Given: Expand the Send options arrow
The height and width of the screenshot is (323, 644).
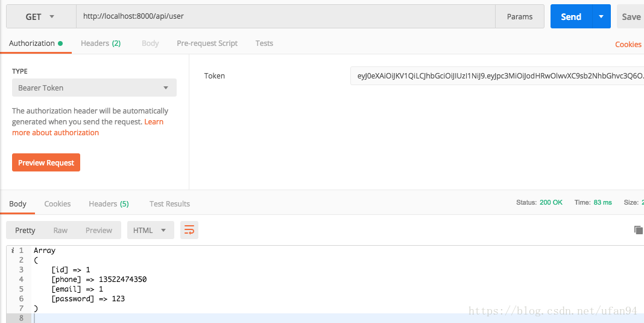Looking at the screenshot, I should click(x=601, y=16).
